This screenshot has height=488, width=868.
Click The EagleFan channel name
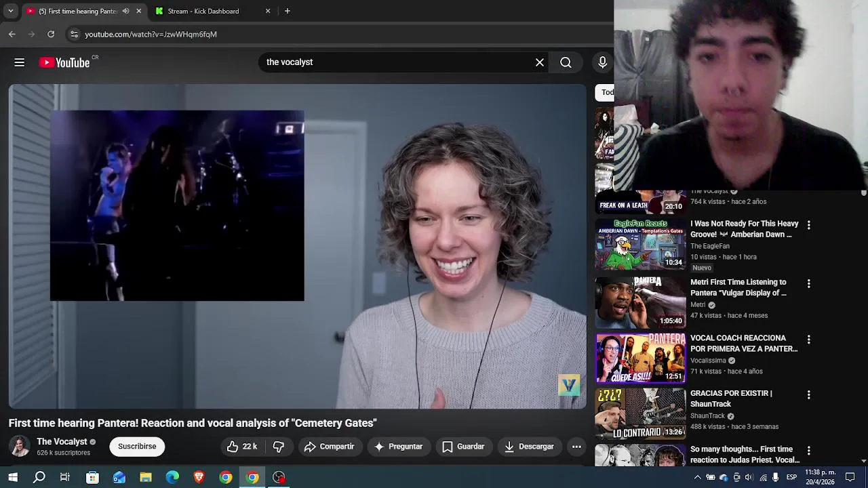coord(710,246)
